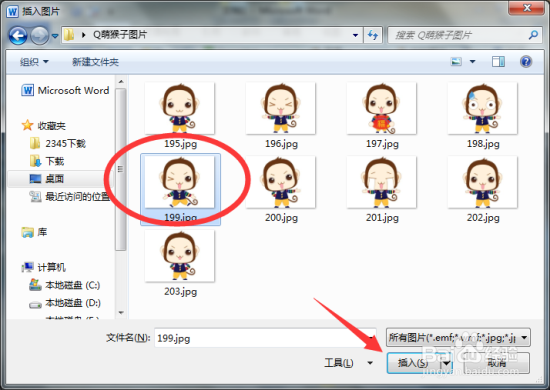Click the 插入(S) insert button

(x=413, y=363)
